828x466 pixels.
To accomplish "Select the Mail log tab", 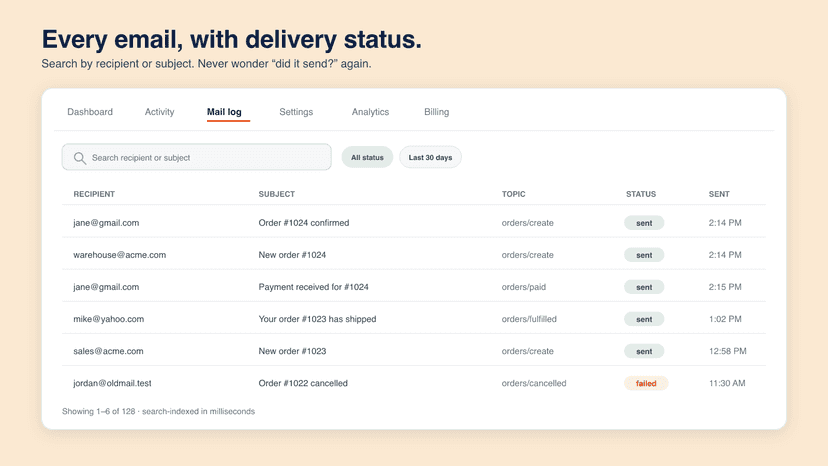I will pyautogui.click(x=224, y=112).
